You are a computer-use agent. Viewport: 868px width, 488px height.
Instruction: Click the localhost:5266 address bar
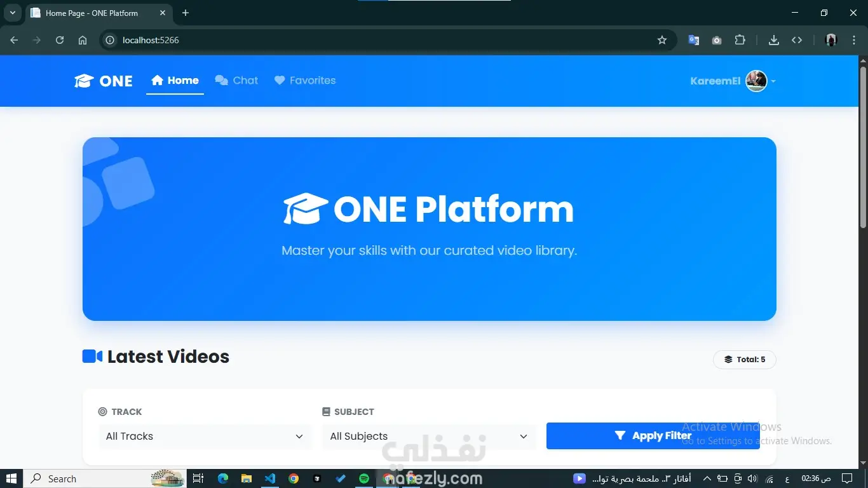coord(388,40)
